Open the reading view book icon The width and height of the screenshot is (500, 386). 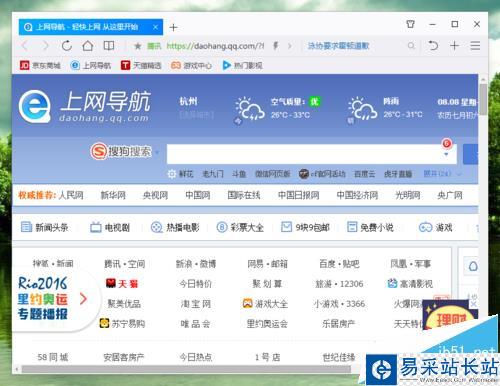click(109, 46)
